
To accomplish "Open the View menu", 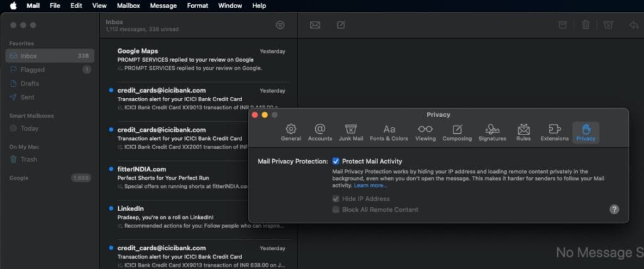I will point(99,6).
